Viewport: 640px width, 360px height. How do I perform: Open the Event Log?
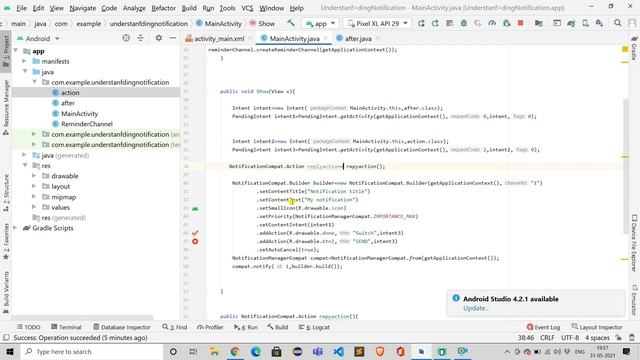pyautogui.click(x=543, y=327)
